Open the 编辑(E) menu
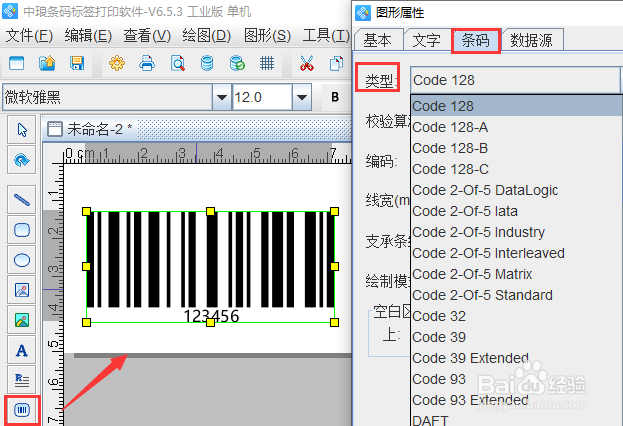623x426 pixels. pyautogui.click(x=88, y=36)
